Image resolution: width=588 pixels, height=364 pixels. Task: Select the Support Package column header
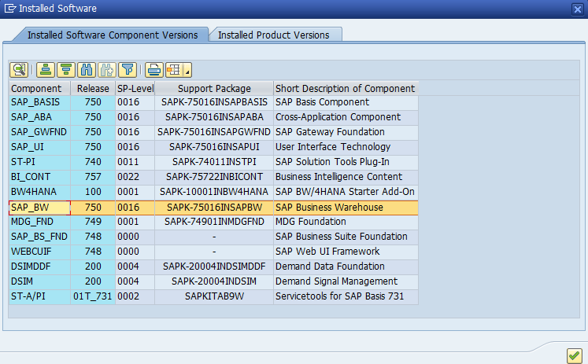[x=214, y=88]
